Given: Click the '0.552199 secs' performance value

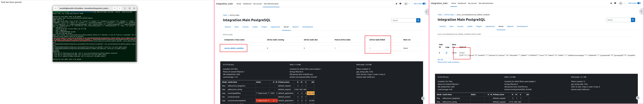Looking at the screenshot, I should click(443, 77).
